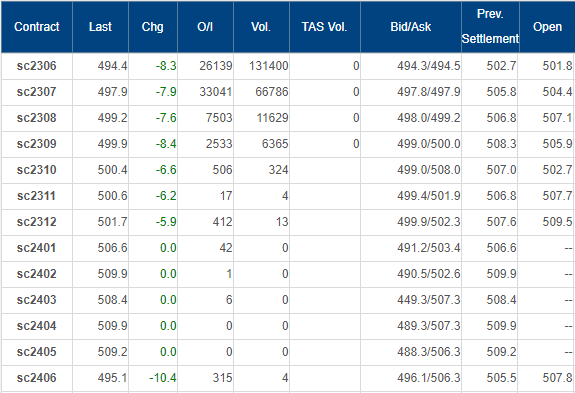The height and width of the screenshot is (393, 575).
Task: Click volume 66786
Action: tap(272, 92)
